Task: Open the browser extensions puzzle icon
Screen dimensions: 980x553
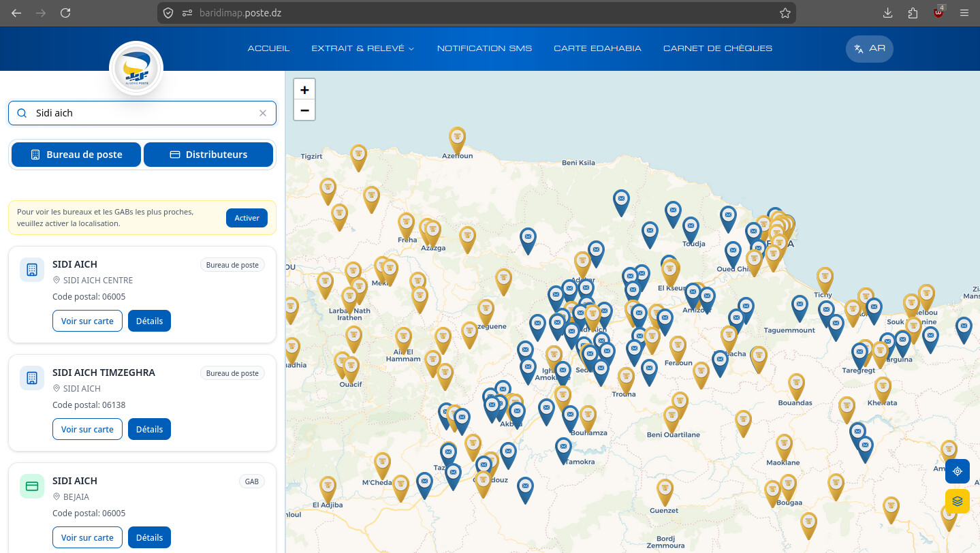Action: click(913, 13)
